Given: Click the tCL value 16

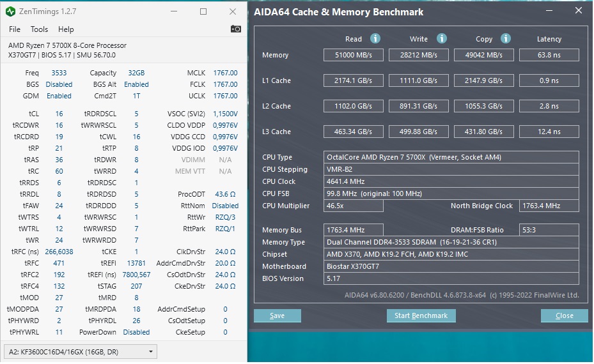Looking at the screenshot, I should click(59, 114).
